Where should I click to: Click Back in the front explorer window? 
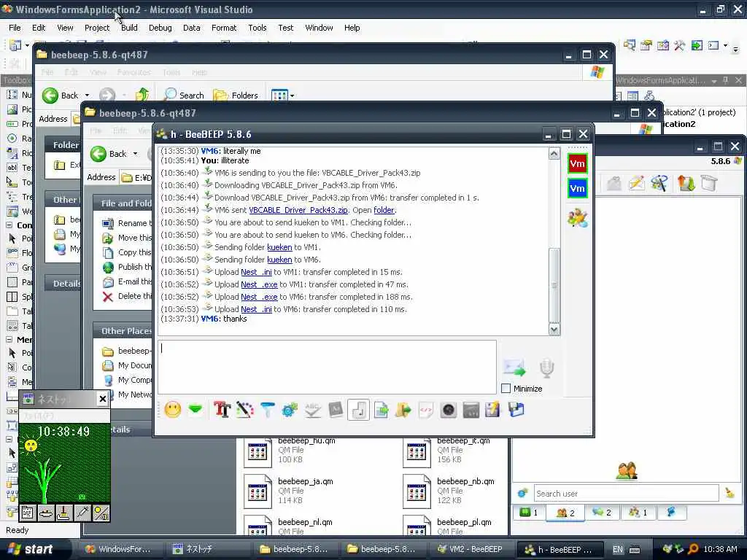pos(109,154)
